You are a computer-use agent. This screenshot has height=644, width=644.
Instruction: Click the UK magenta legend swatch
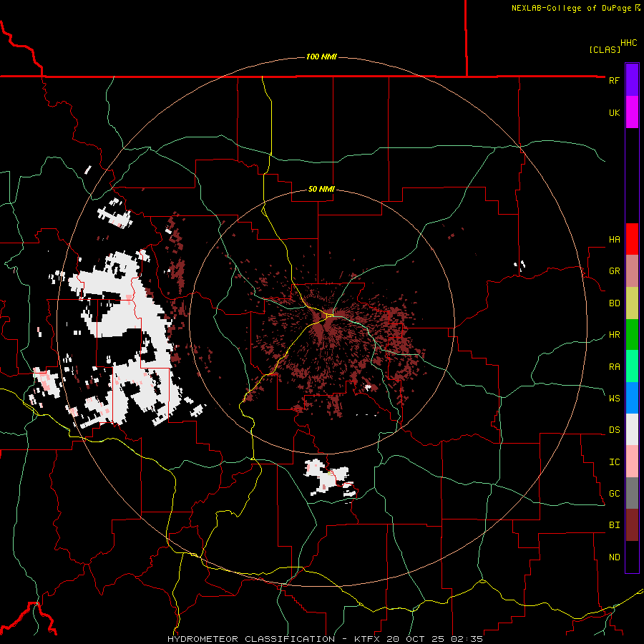(632, 112)
